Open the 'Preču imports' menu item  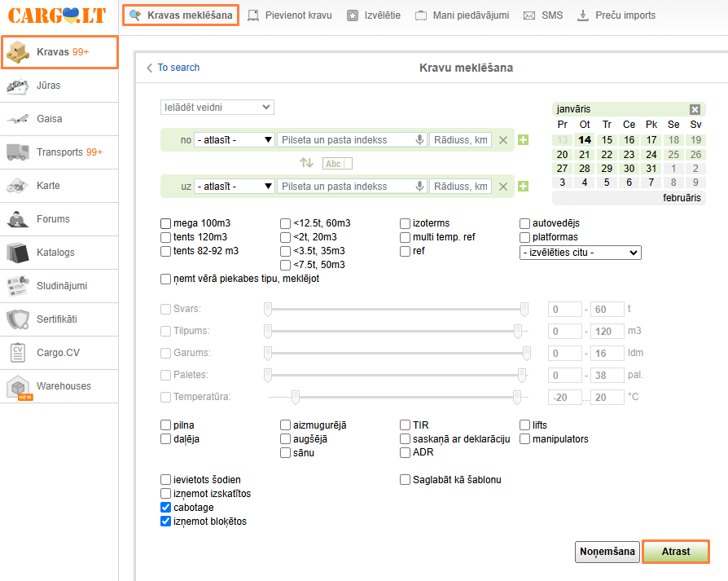pyautogui.click(x=616, y=15)
